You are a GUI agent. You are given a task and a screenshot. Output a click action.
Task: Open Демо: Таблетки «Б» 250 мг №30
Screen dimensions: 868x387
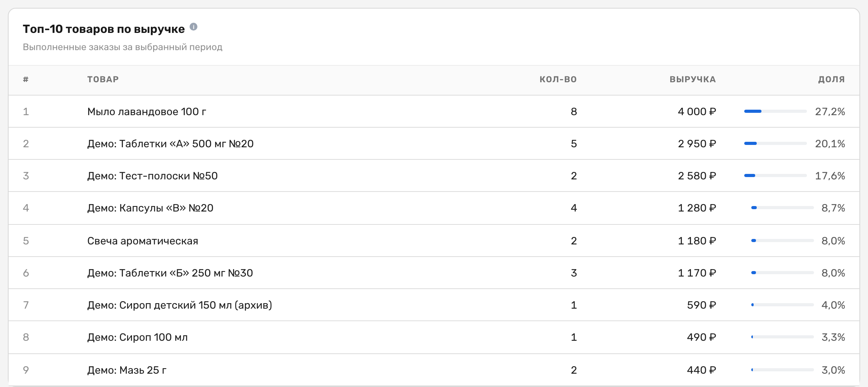[170, 273]
